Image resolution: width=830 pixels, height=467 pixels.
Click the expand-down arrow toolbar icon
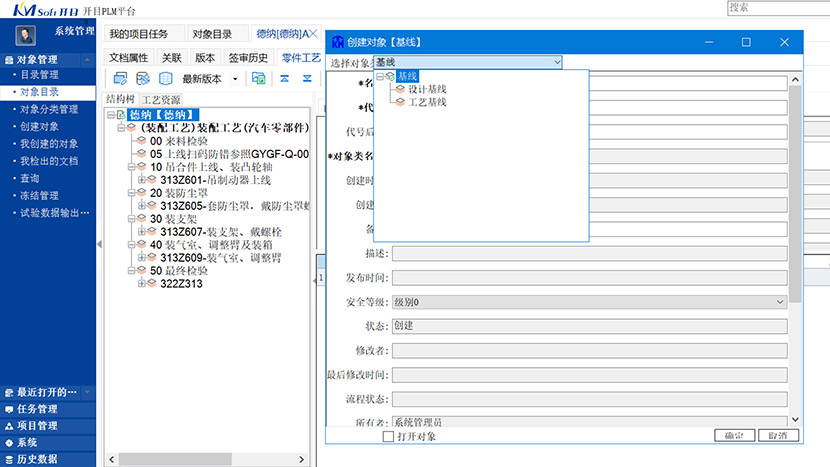306,78
